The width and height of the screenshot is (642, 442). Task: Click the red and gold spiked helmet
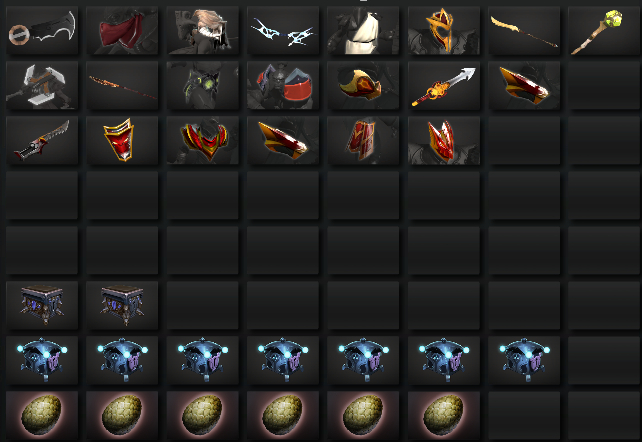pyautogui.click(x=444, y=30)
